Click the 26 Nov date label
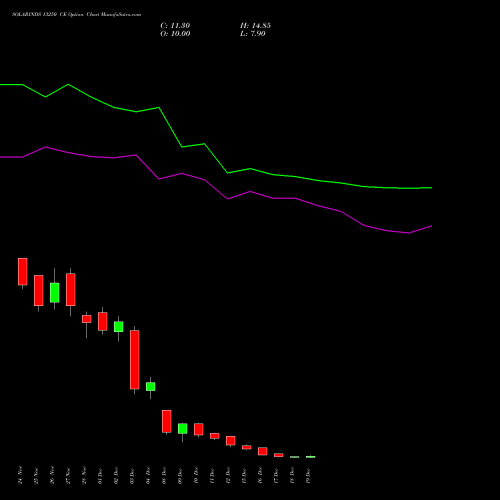This screenshot has height=500, width=500. point(52,475)
